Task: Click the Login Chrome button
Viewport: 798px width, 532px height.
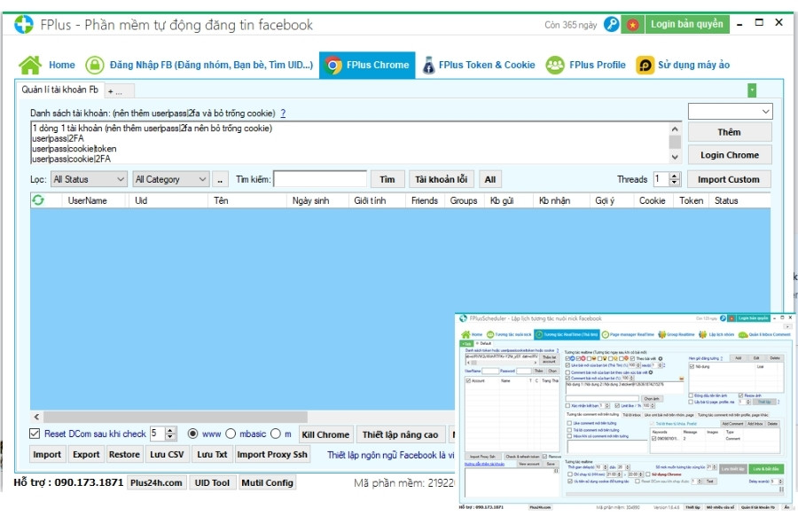Action: [730, 155]
